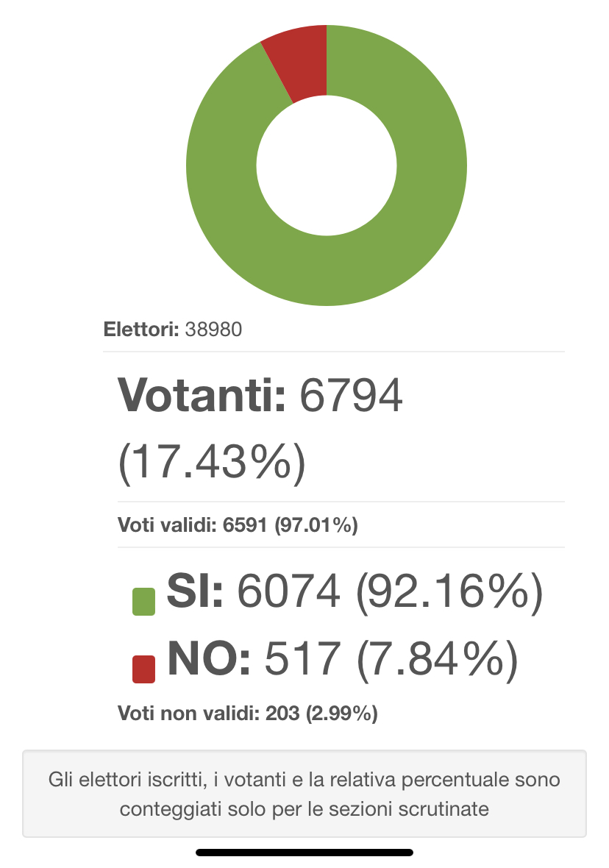Tap the Votanti 6794 heading
The height and width of the screenshot is (868, 609).
[260, 395]
